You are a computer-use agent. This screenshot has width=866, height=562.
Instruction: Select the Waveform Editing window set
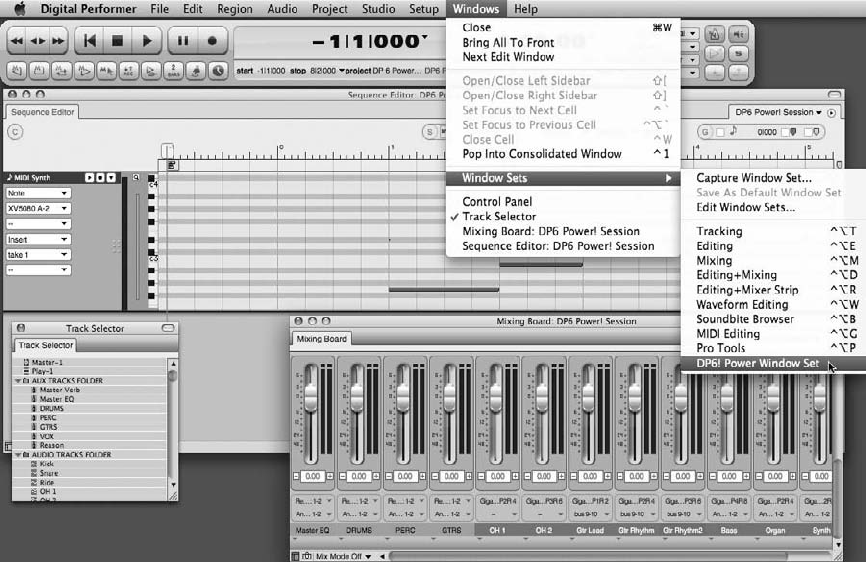(x=773, y=305)
